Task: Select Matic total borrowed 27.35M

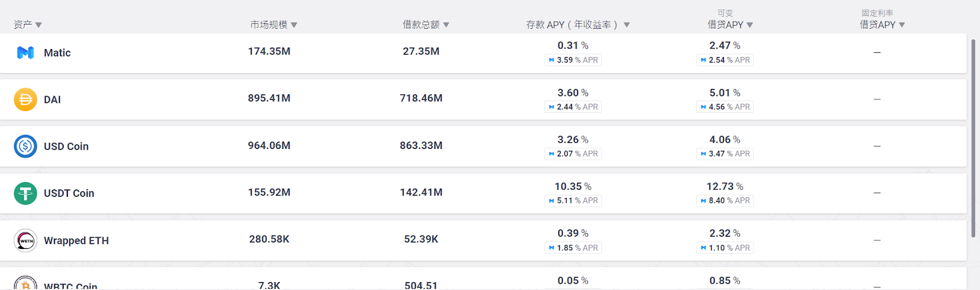Action: coord(421,52)
